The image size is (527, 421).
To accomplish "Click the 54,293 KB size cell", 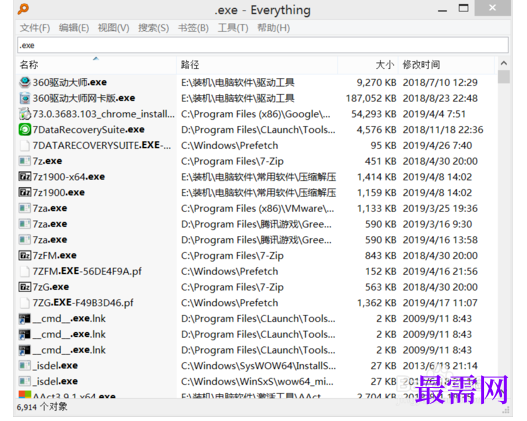I will pyautogui.click(x=374, y=114).
